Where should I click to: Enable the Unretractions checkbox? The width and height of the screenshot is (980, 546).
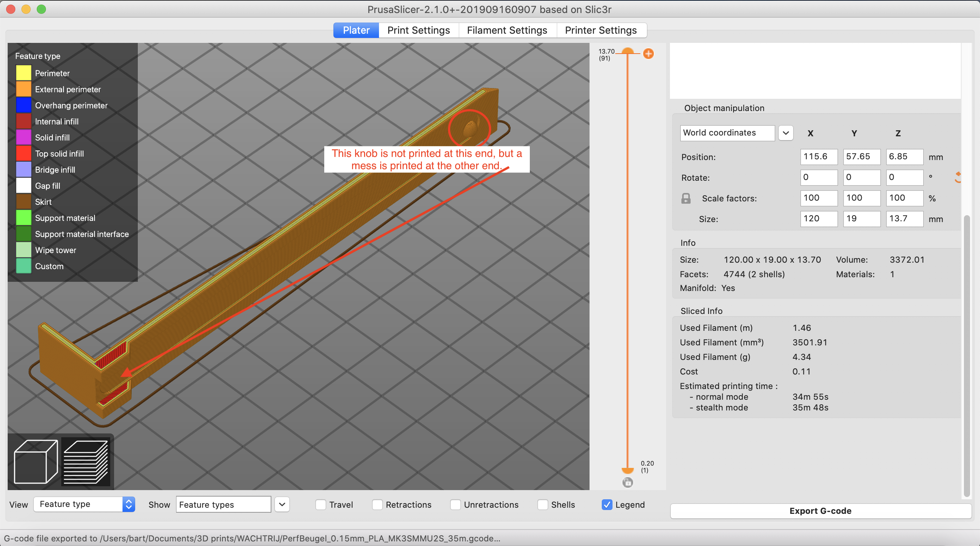tap(455, 505)
